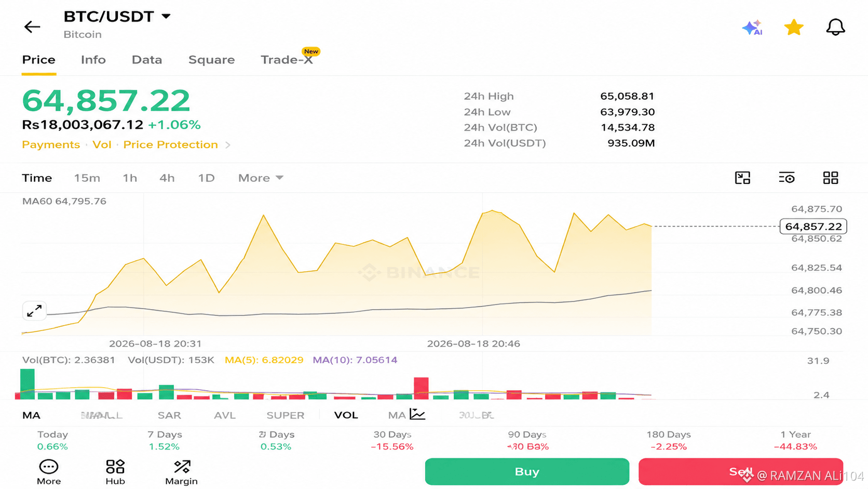Expand the chart to fullscreen with the arrows icon
The width and height of the screenshot is (868, 489).
(34, 311)
